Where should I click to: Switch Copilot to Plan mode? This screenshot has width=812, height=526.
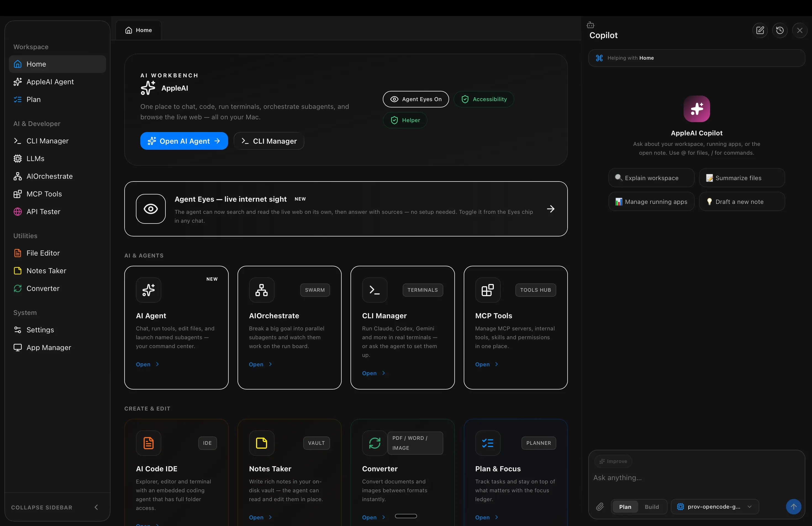point(625,507)
